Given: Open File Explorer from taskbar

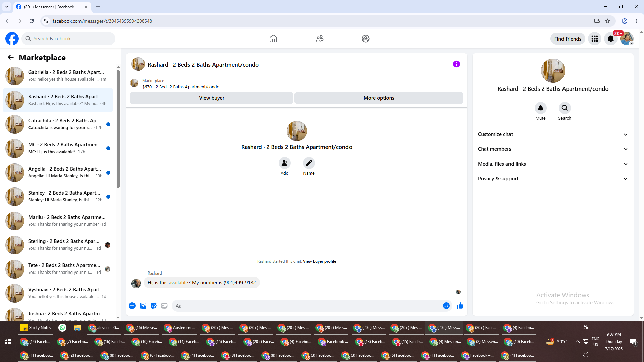Looking at the screenshot, I should 77,328.
